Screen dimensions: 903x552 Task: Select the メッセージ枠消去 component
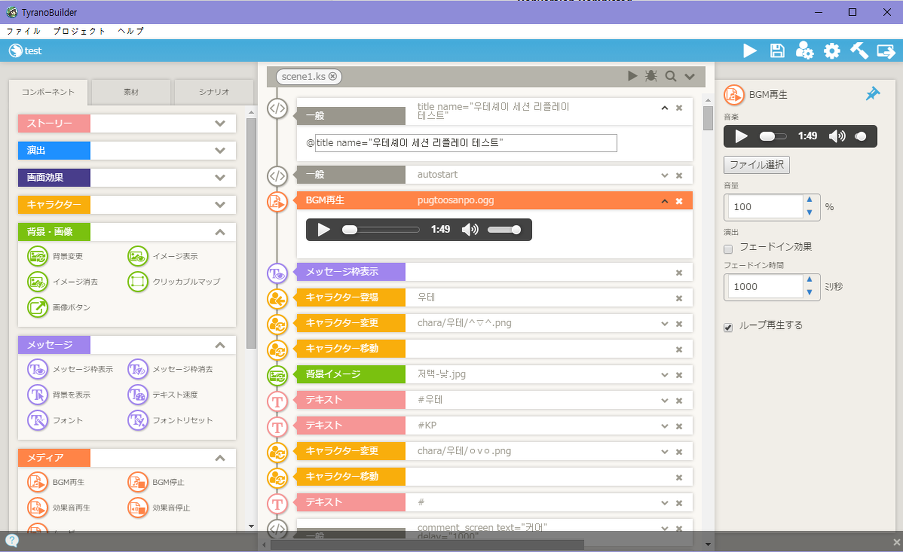(170, 369)
